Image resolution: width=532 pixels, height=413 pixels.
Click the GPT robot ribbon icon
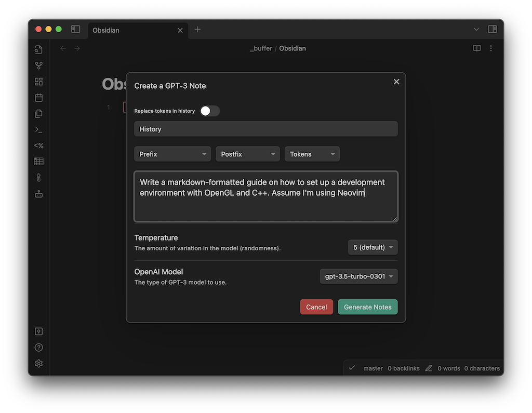[x=38, y=194]
